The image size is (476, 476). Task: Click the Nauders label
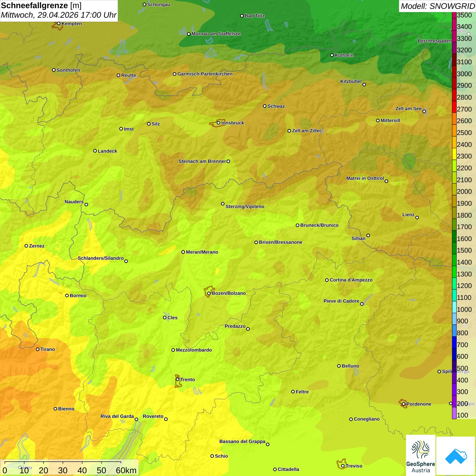click(74, 202)
